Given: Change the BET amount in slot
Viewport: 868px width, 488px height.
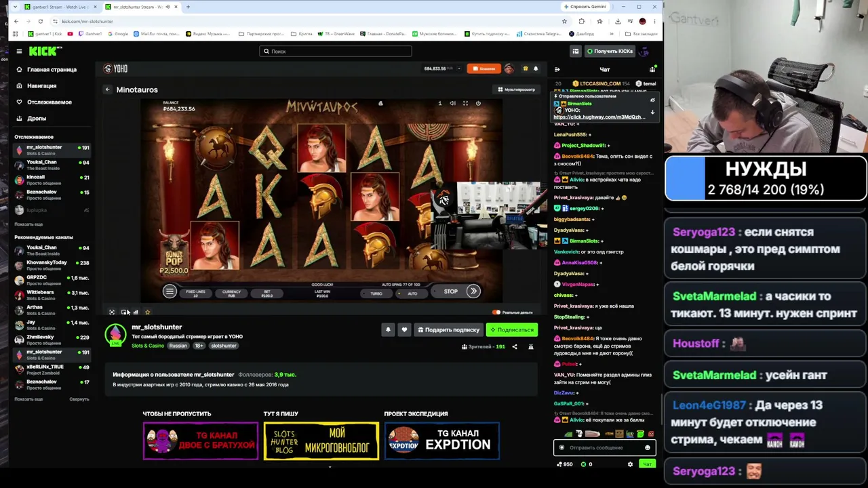Looking at the screenshot, I should tap(267, 293).
